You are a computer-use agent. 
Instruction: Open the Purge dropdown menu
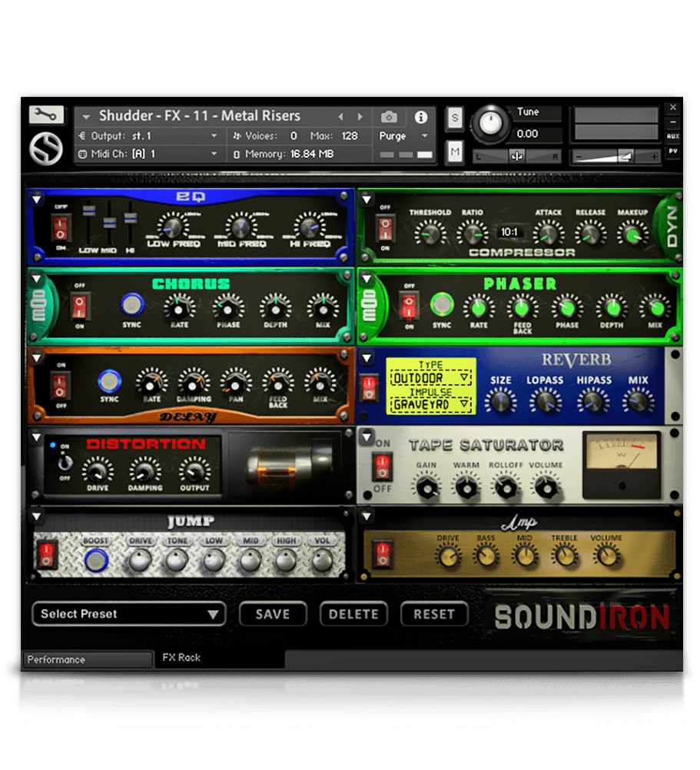403,136
